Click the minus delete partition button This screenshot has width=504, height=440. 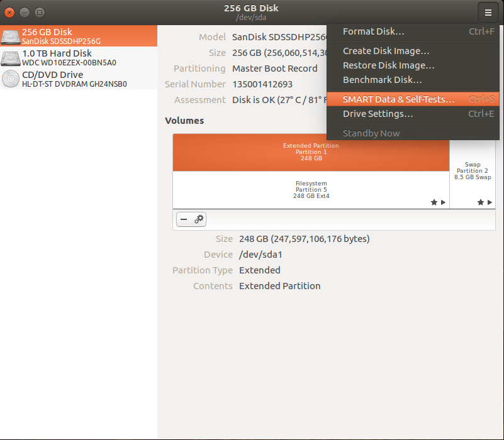pyautogui.click(x=184, y=219)
